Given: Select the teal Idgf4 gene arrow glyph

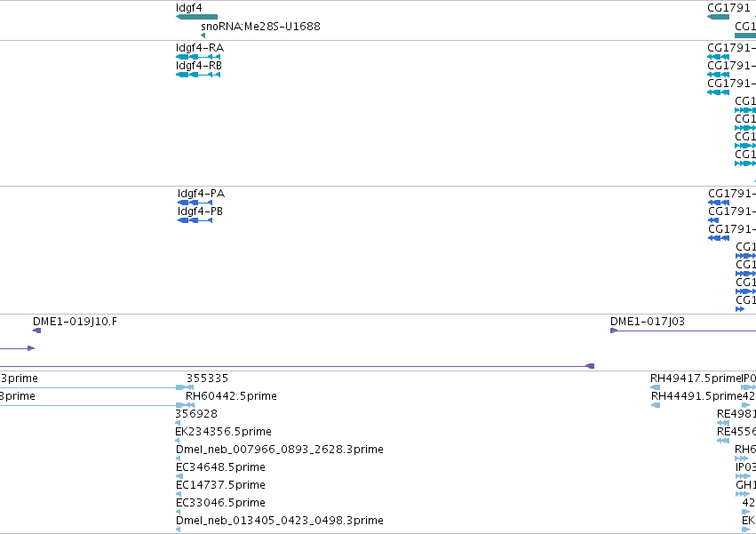Looking at the screenshot, I should (196, 17).
